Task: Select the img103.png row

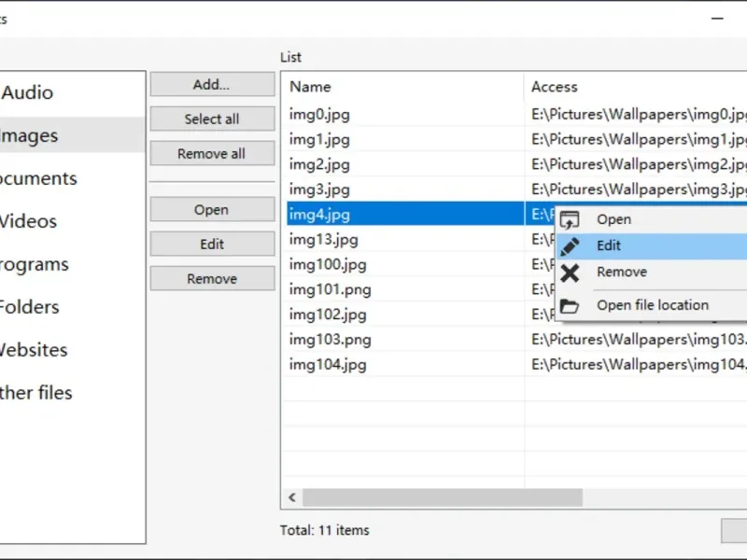Action: (516, 340)
